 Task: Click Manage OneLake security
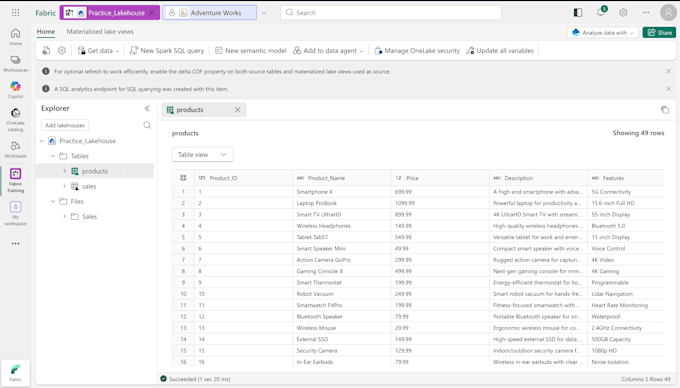click(417, 51)
